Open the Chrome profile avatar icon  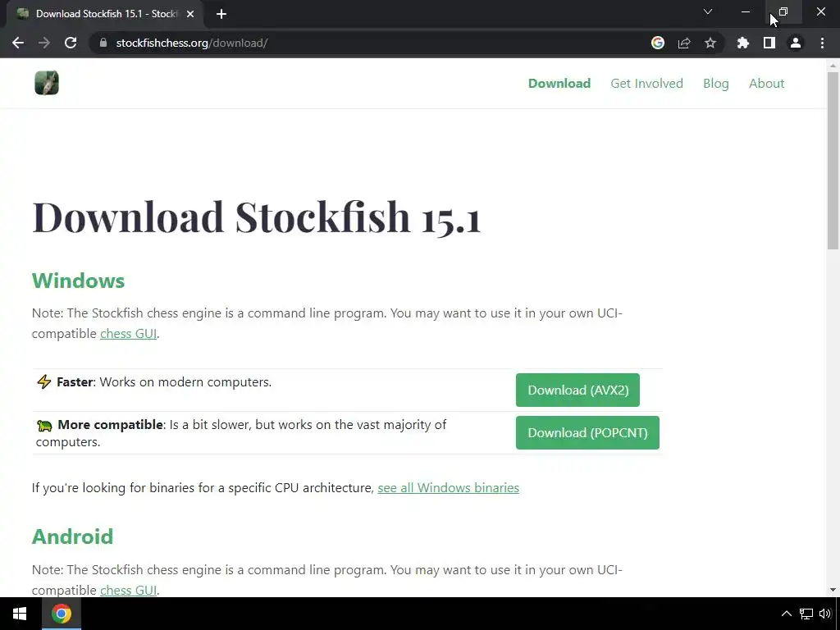[x=796, y=43]
